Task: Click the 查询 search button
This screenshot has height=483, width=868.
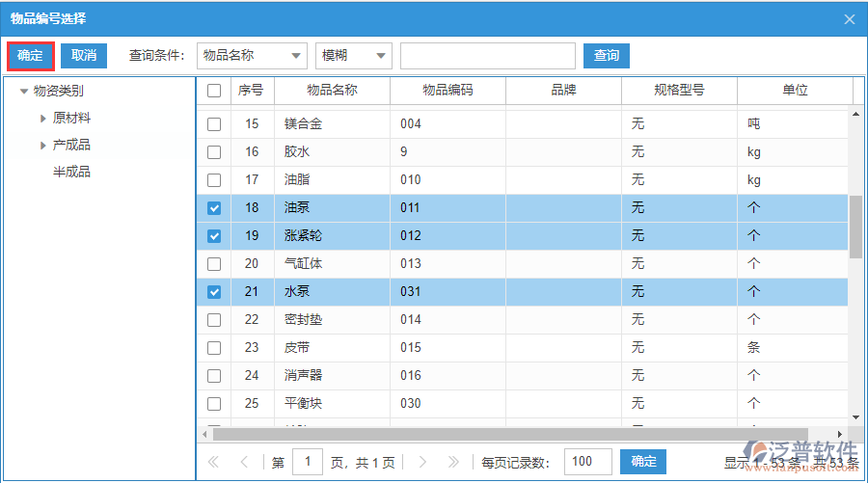Action: (x=606, y=56)
